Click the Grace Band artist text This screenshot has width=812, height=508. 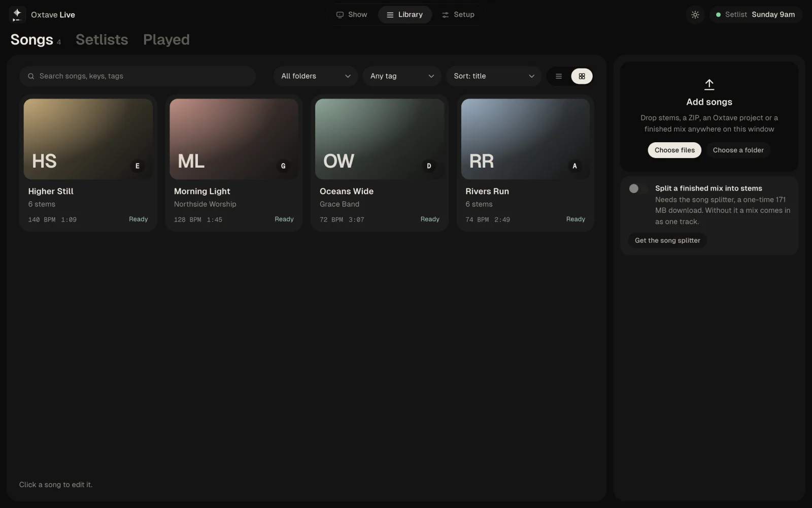pyautogui.click(x=340, y=204)
